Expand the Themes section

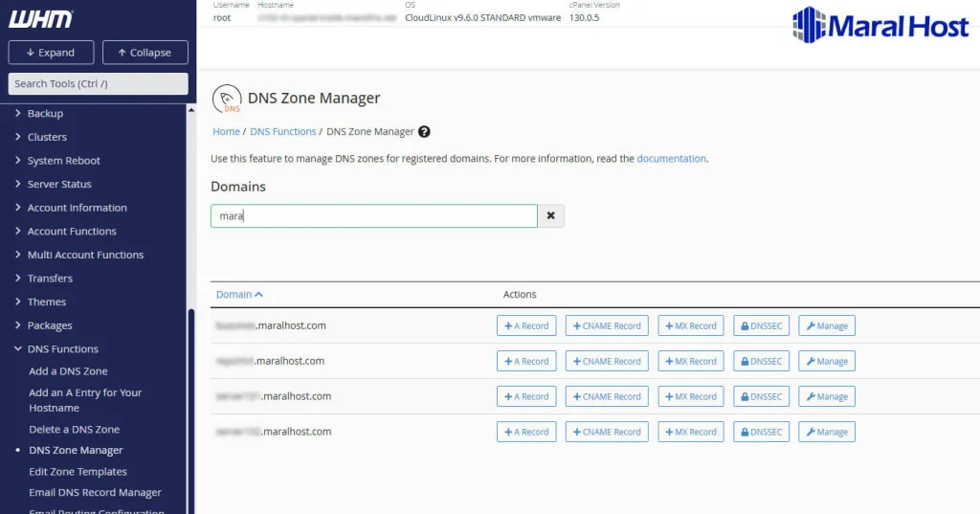tap(46, 302)
